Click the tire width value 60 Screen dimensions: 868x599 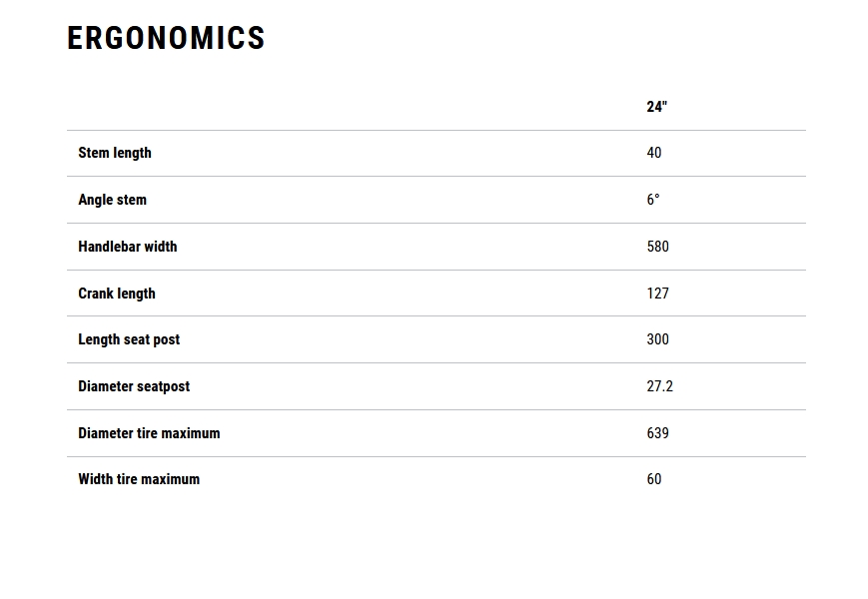click(654, 479)
